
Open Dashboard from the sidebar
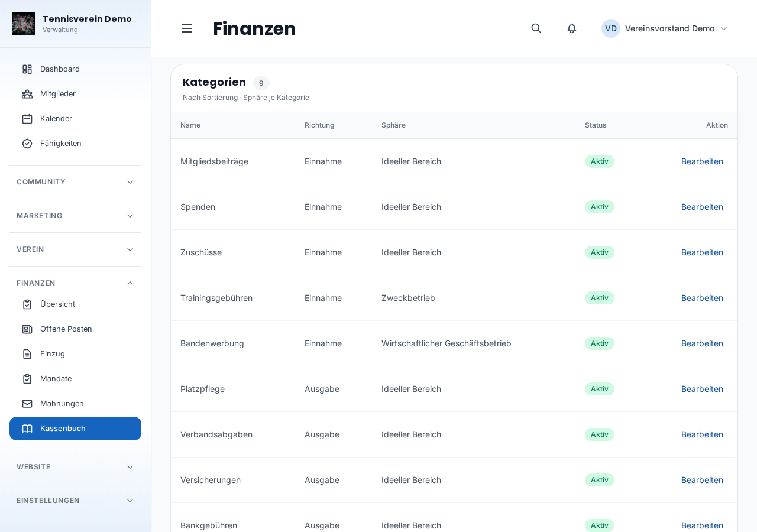click(75, 69)
